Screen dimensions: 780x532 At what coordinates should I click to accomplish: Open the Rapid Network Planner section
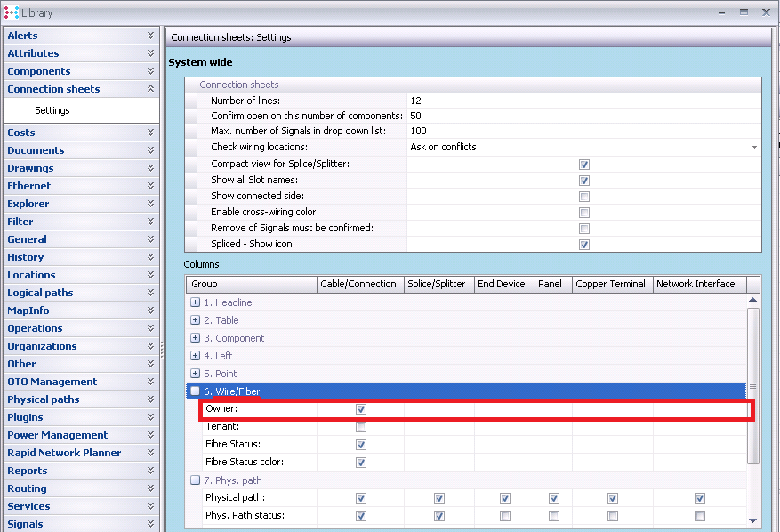[81, 453]
